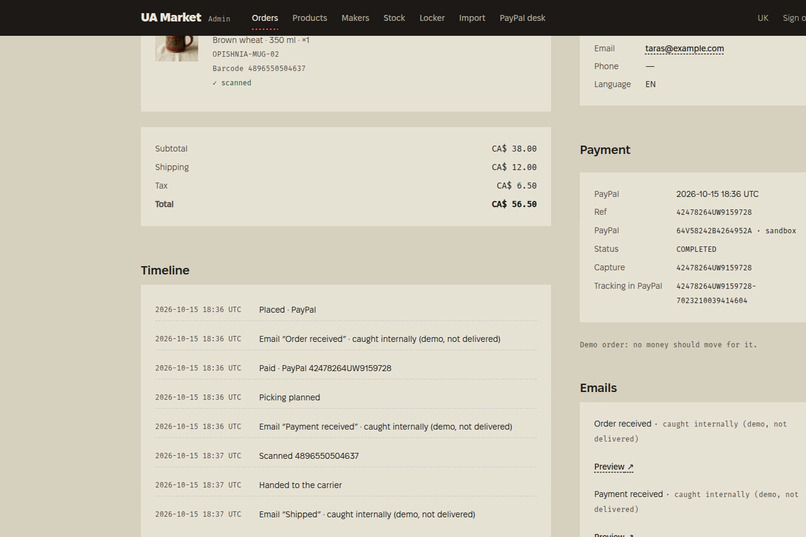
Task: Click the taras@example.com email link
Action: pos(684,48)
